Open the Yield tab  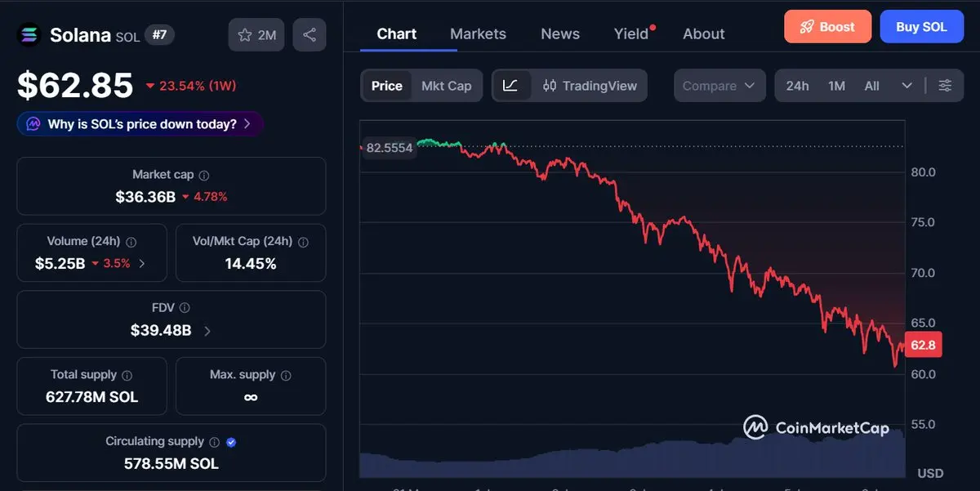point(632,33)
